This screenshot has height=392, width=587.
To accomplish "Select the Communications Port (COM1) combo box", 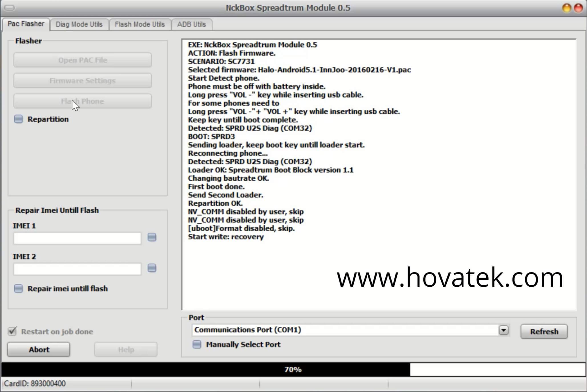I will point(350,330).
